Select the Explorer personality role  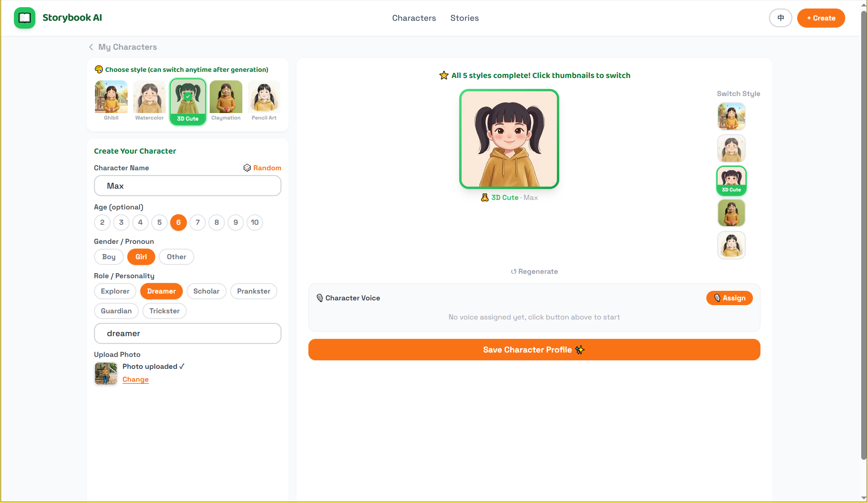pyautogui.click(x=115, y=291)
